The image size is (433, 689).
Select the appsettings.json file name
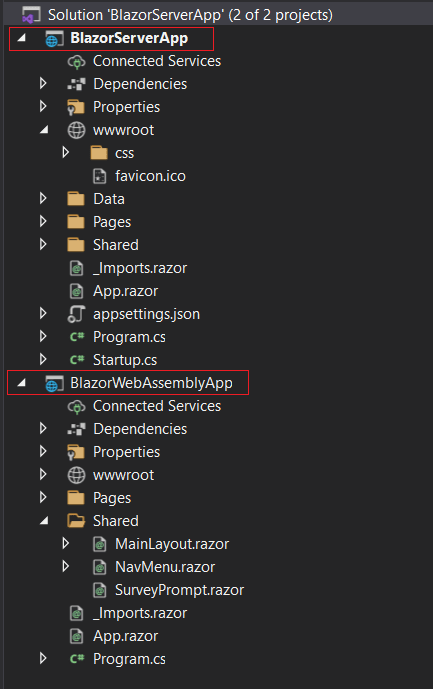(146, 314)
